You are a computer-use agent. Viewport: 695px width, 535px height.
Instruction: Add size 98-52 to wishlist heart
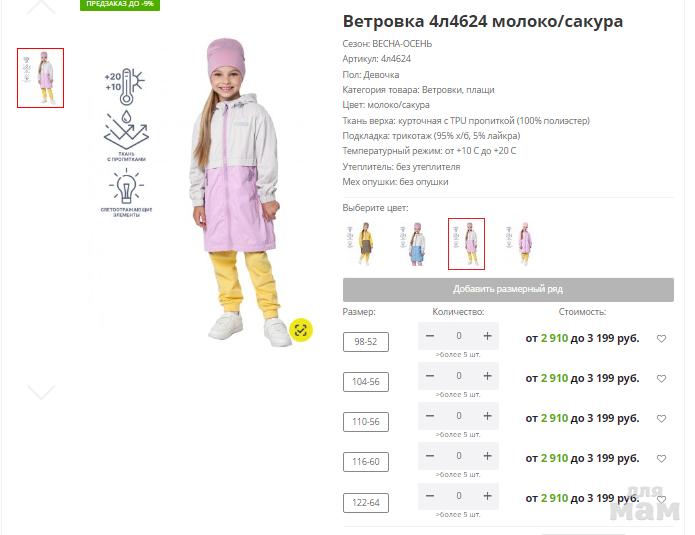[x=661, y=339]
